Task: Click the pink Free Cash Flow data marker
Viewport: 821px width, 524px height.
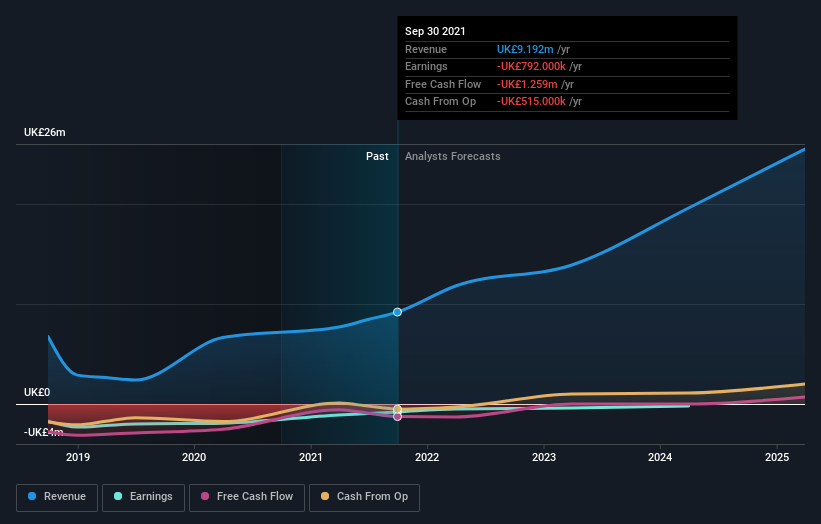Action: [x=397, y=417]
